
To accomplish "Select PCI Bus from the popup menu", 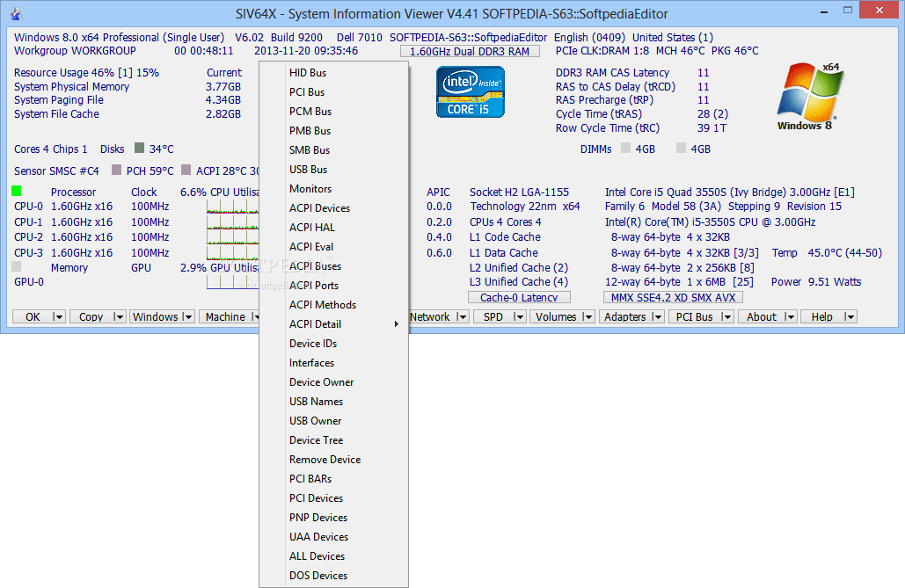I will pos(333,91).
